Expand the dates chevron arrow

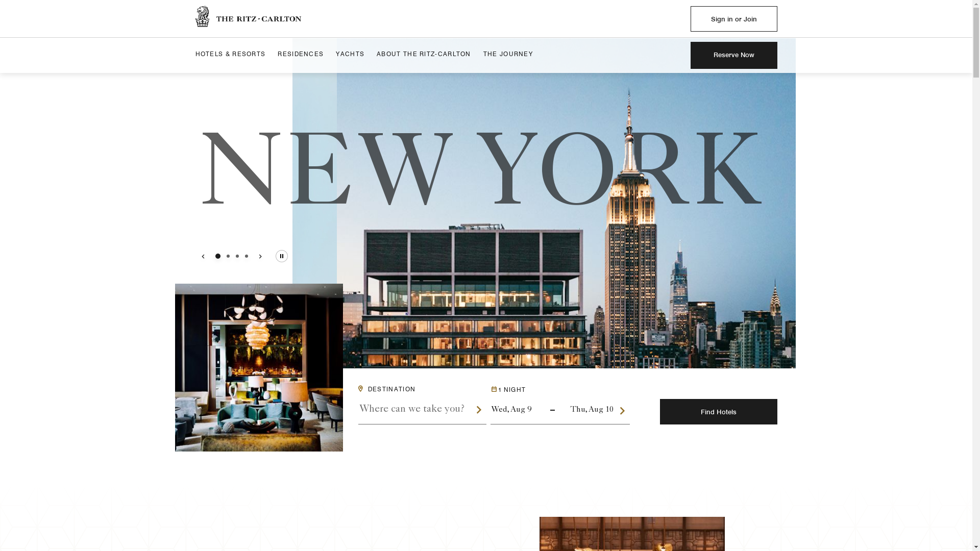pyautogui.click(x=622, y=411)
